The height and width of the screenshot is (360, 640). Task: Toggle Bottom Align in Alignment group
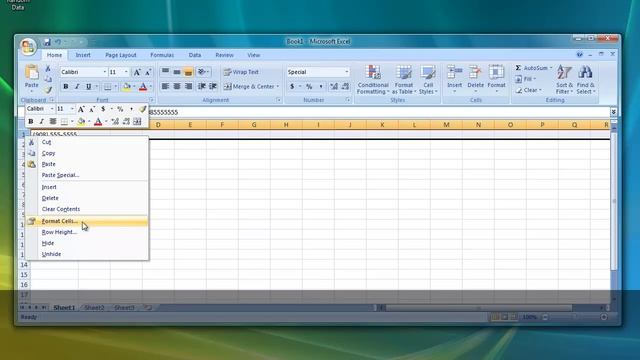(x=188, y=72)
